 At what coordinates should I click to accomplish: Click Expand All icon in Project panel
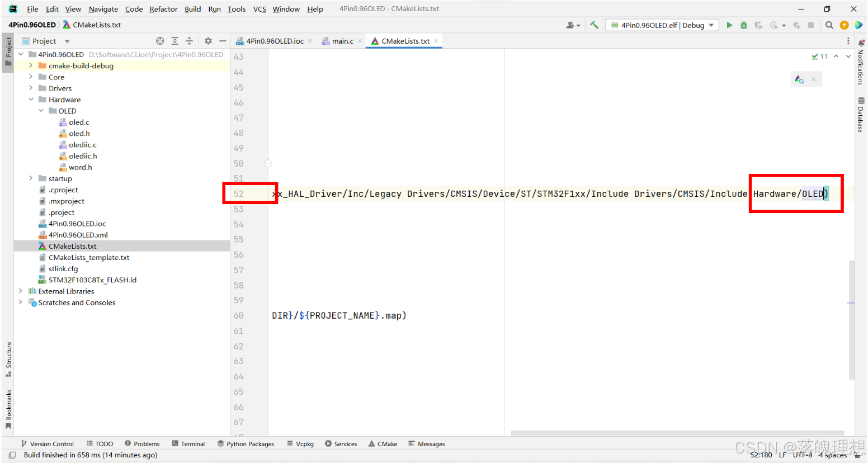point(175,41)
